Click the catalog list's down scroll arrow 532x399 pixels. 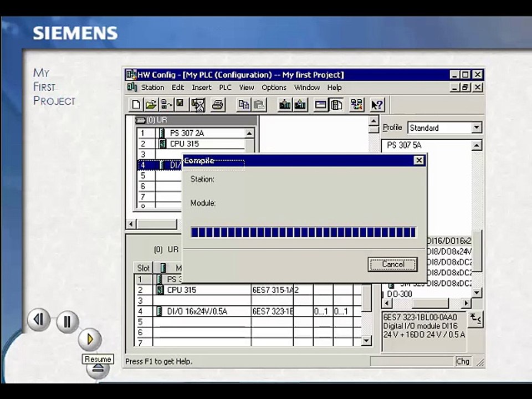pyautogui.click(x=477, y=293)
